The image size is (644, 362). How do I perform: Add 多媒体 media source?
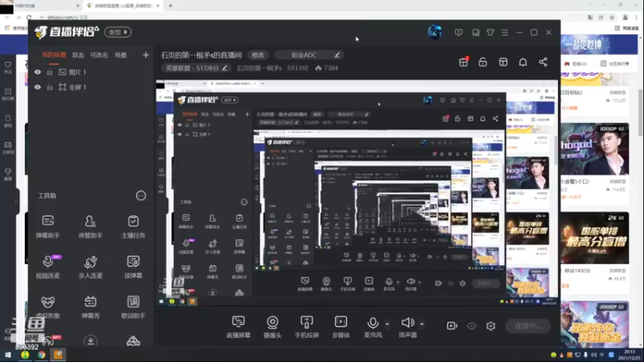(x=341, y=327)
